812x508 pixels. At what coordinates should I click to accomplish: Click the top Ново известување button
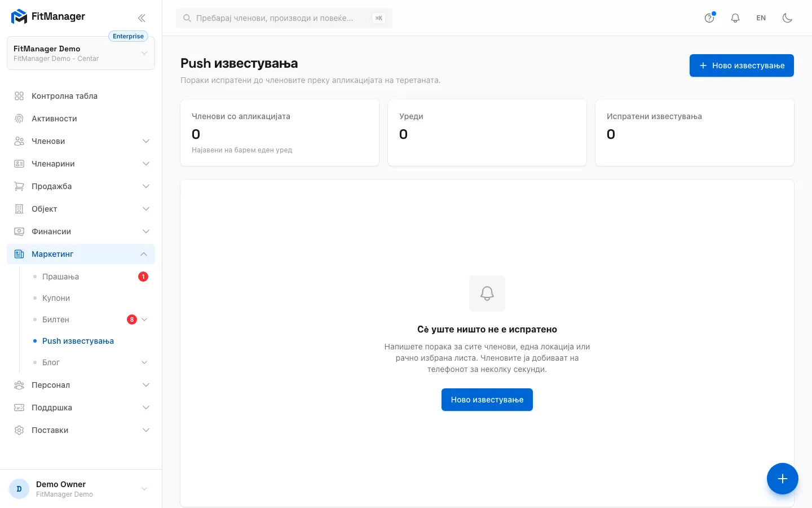742,65
